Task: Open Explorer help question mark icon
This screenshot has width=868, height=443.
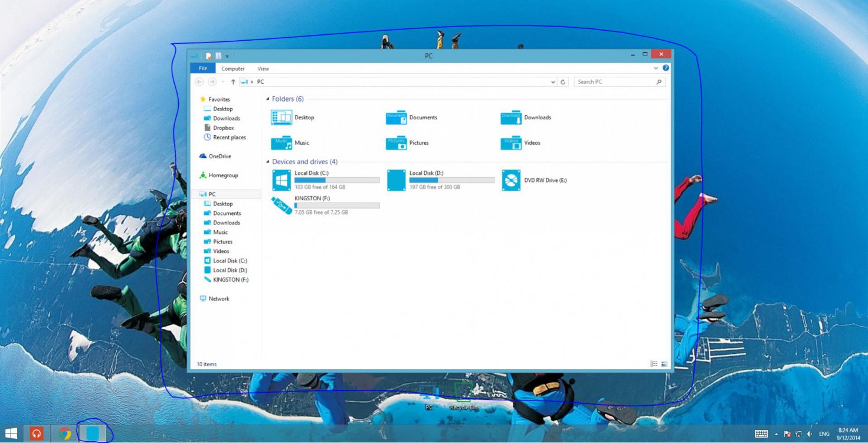Action: pyautogui.click(x=666, y=69)
